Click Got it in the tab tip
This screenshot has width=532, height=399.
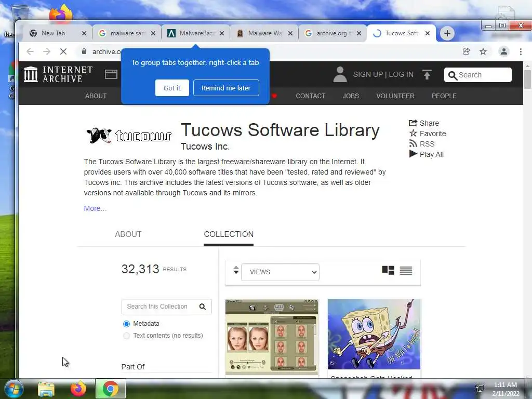click(172, 88)
